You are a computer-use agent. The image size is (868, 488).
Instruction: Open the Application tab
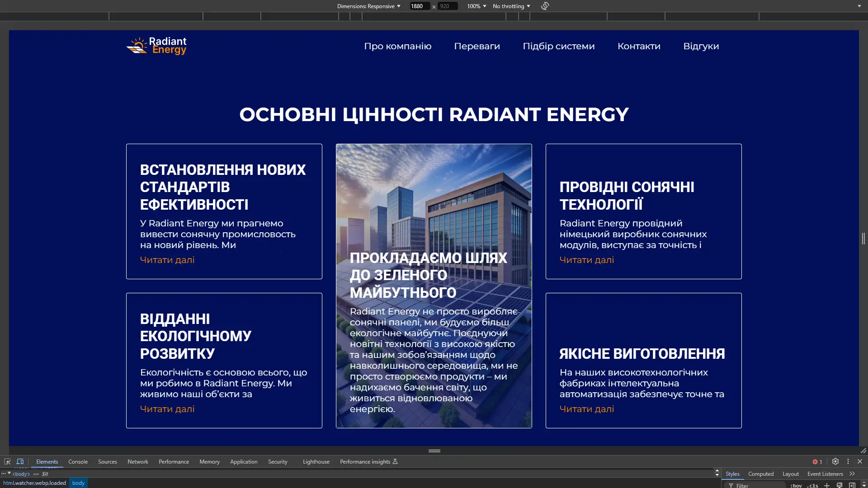[x=244, y=461]
